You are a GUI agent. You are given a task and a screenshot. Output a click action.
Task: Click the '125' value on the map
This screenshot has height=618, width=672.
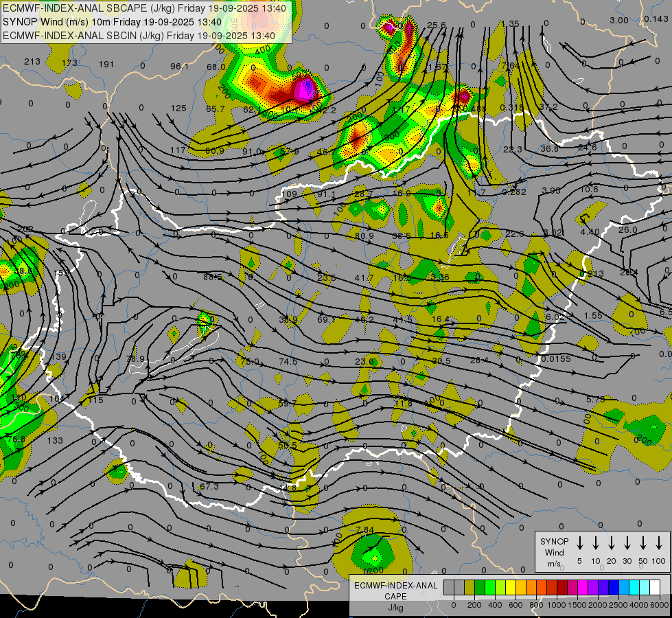tap(178, 108)
